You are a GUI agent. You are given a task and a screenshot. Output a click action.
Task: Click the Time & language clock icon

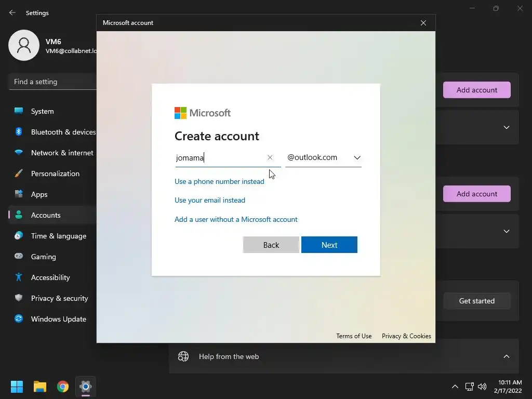pos(19,235)
